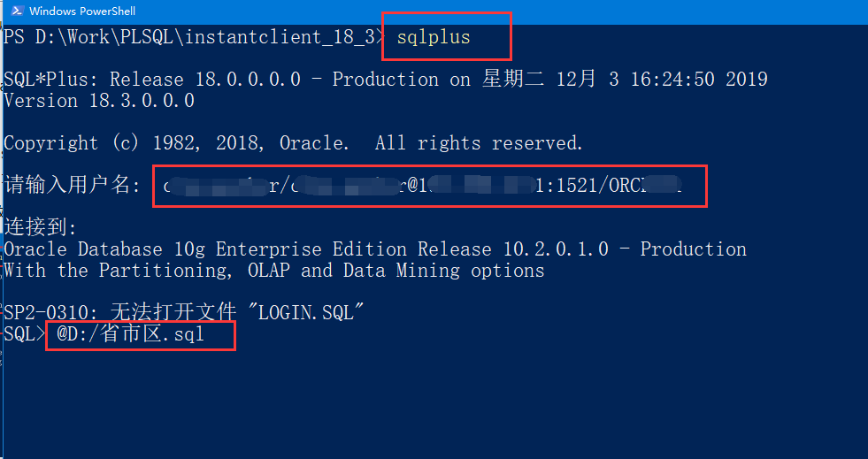The width and height of the screenshot is (868, 459).
Task: Click the timestamp 16:24:50 2019
Action: pos(698,80)
